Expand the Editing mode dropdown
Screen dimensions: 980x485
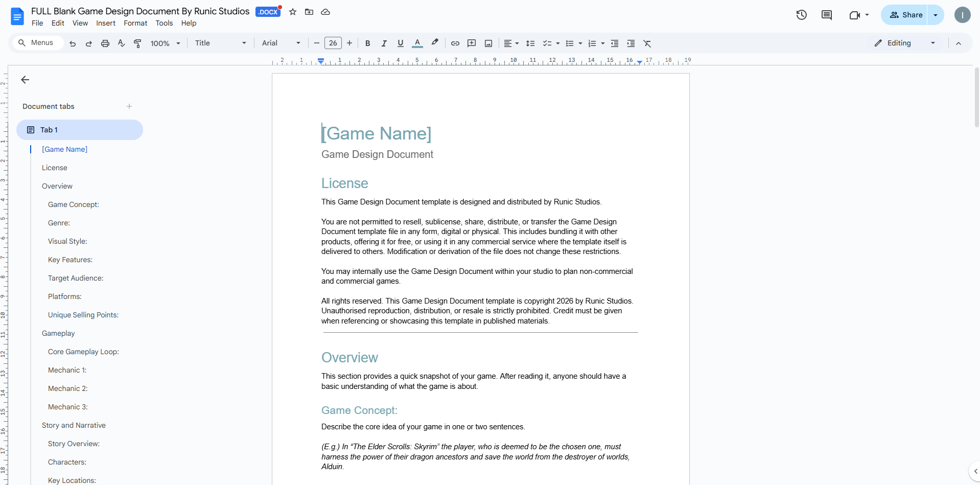tap(905, 43)
